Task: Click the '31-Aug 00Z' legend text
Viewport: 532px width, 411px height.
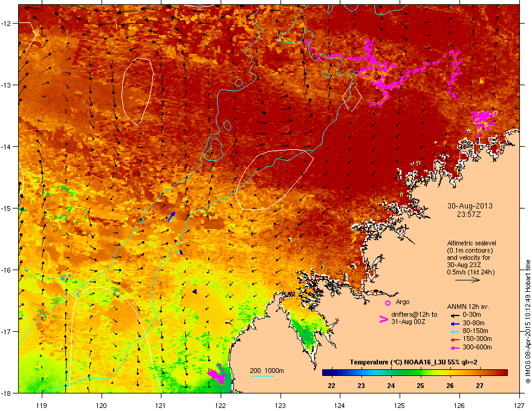Action: (408, 322)
